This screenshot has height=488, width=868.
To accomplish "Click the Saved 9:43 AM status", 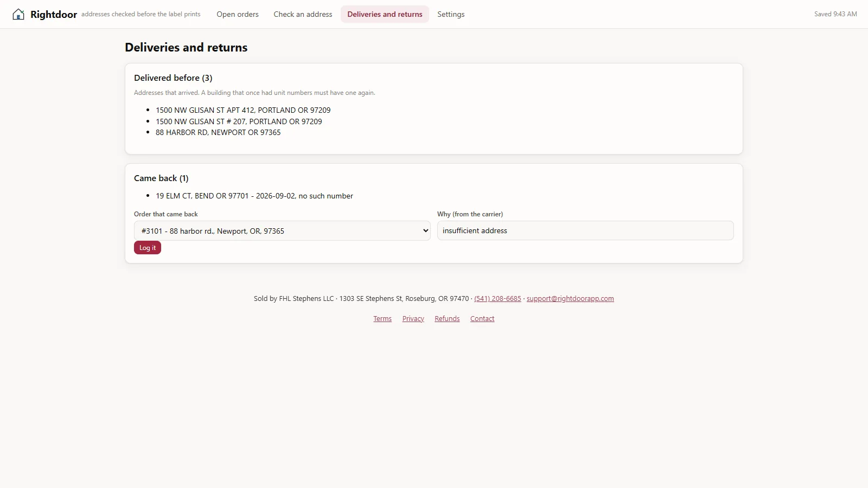I will pos(835,14).
